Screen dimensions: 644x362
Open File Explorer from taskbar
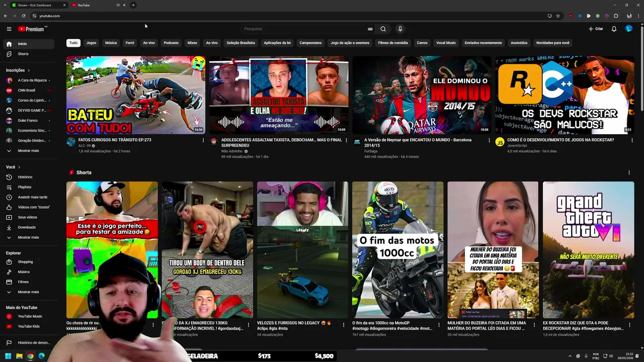(19, 356)
